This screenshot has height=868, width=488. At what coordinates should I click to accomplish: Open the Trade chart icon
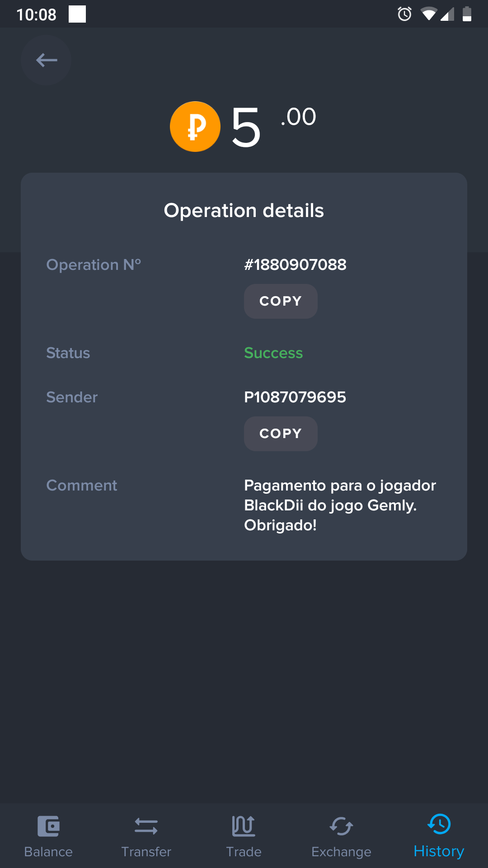coord(244,826)
